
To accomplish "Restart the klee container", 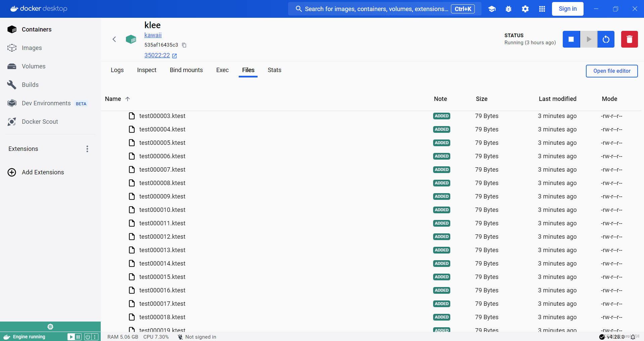I will click(x=606, y=39).
